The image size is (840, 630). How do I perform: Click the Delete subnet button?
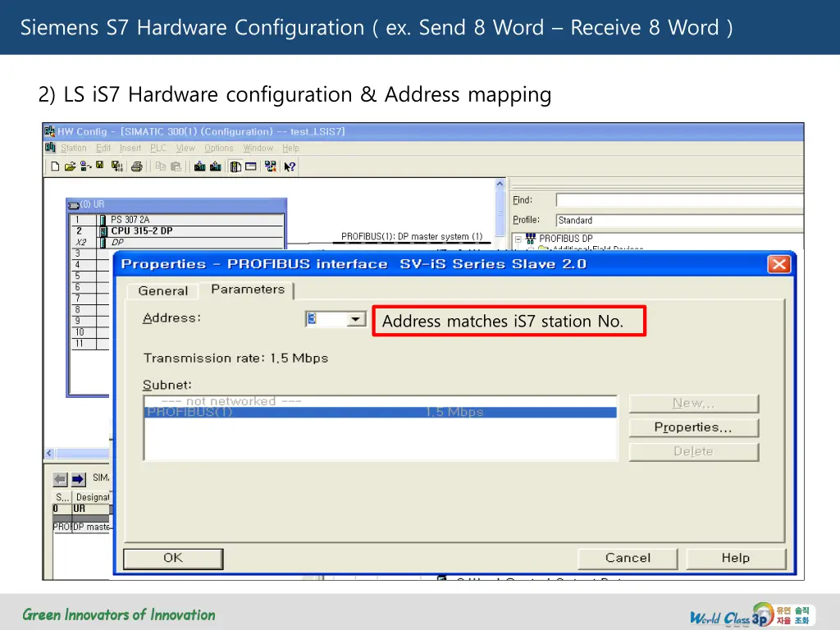(x=694, y=452)
